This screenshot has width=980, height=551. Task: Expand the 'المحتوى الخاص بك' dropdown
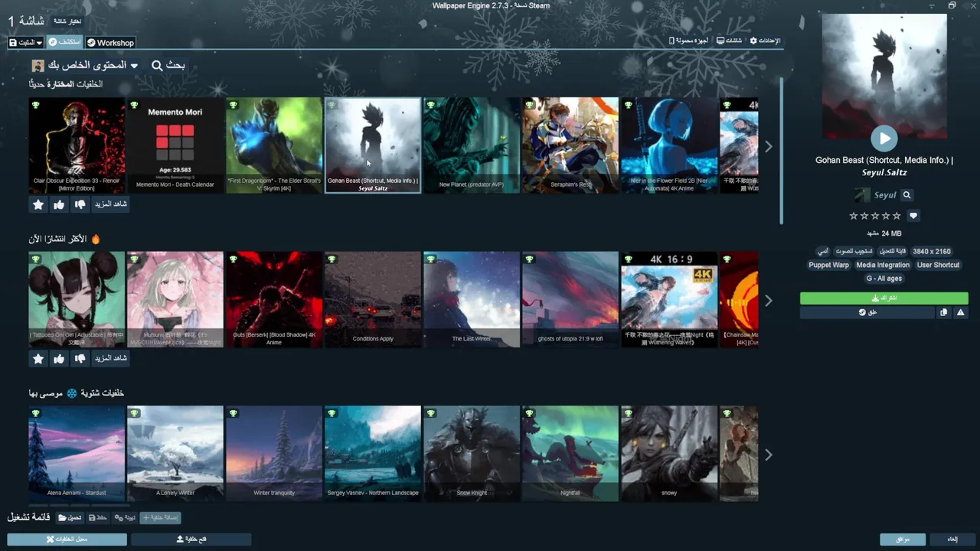click(x=85, y=66)
